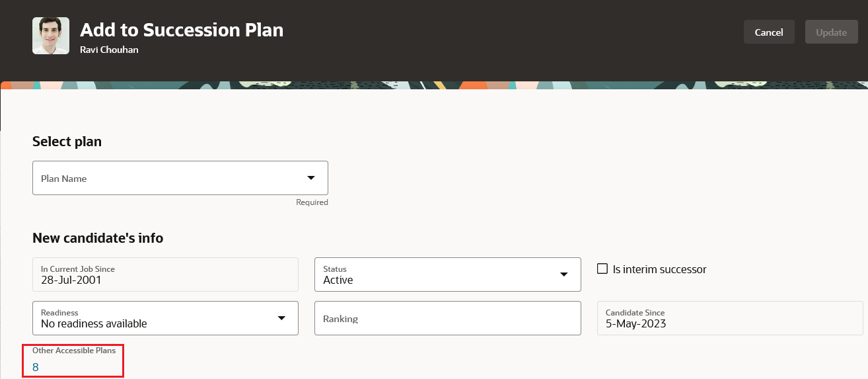Expand the Status dropdown arrow
The image size is (868, 379).
[564, 274]
